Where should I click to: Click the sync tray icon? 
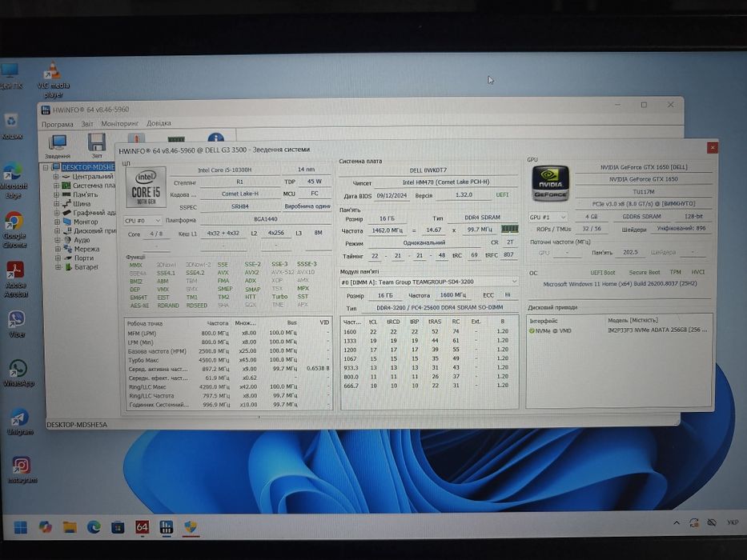coord(694,523)
